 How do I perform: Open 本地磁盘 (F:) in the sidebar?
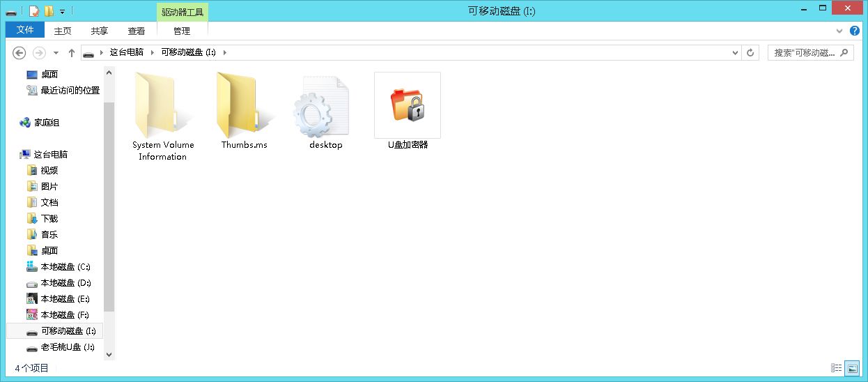point(65,315)
